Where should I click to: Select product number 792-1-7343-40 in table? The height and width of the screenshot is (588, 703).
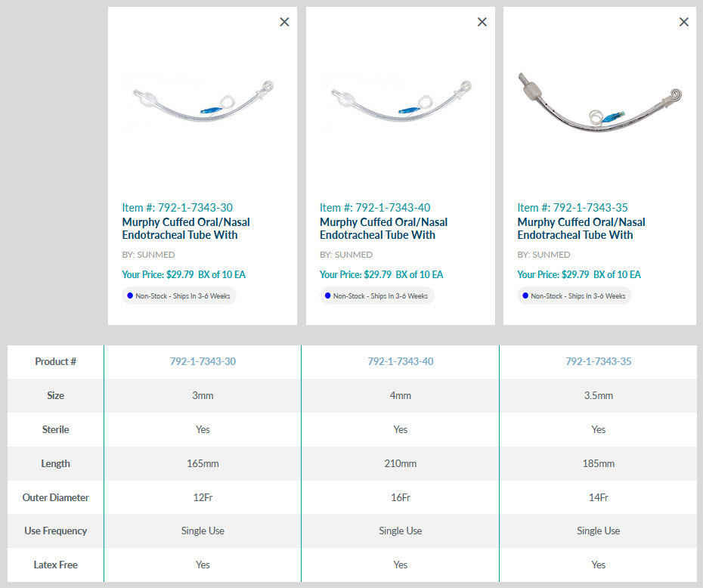click(x=401, y=361)
